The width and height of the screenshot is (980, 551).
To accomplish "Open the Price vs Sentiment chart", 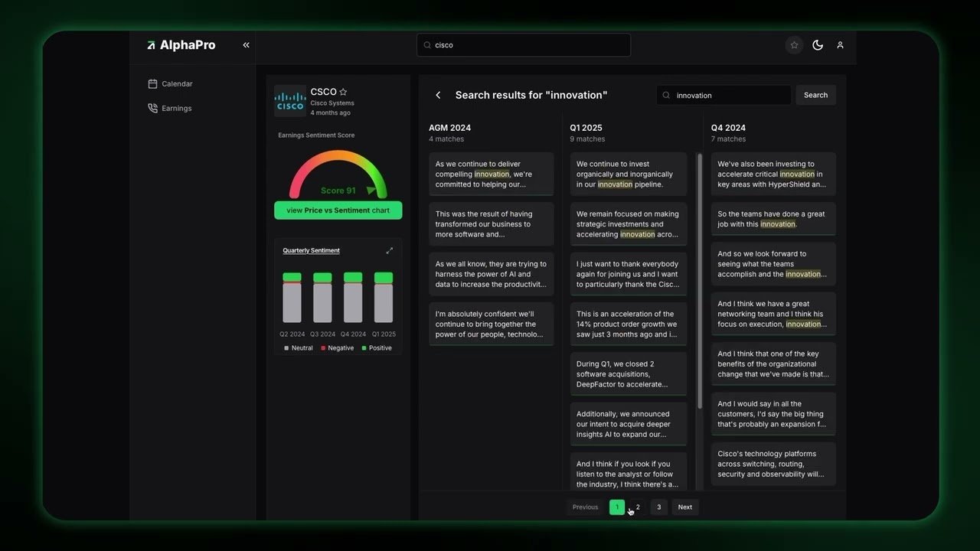I will coord(338,210).
